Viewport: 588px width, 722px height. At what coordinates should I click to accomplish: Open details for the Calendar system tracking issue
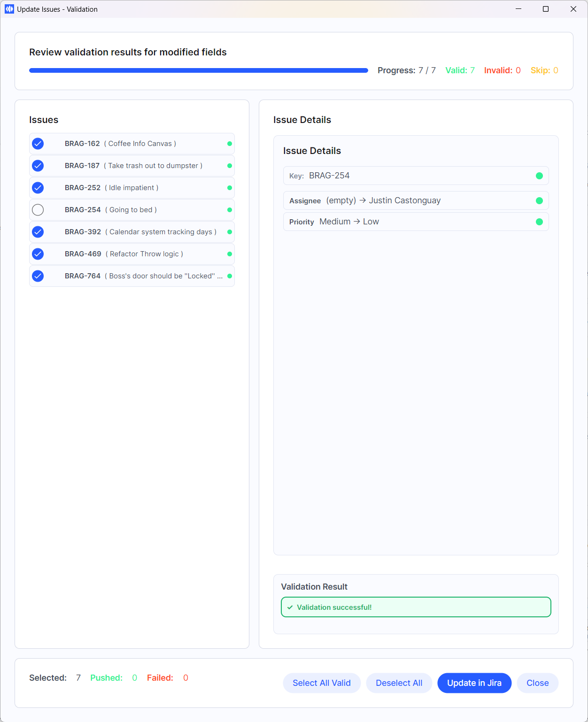132,232
